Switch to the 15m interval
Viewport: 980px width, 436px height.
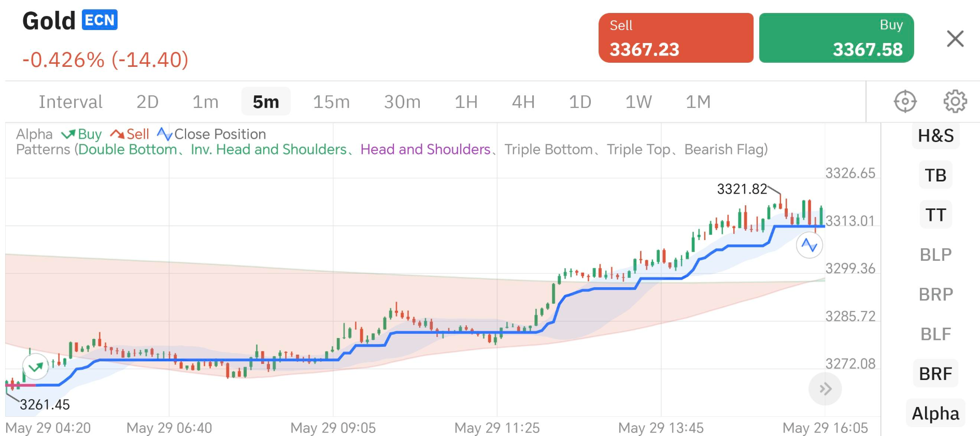[331, 102]
